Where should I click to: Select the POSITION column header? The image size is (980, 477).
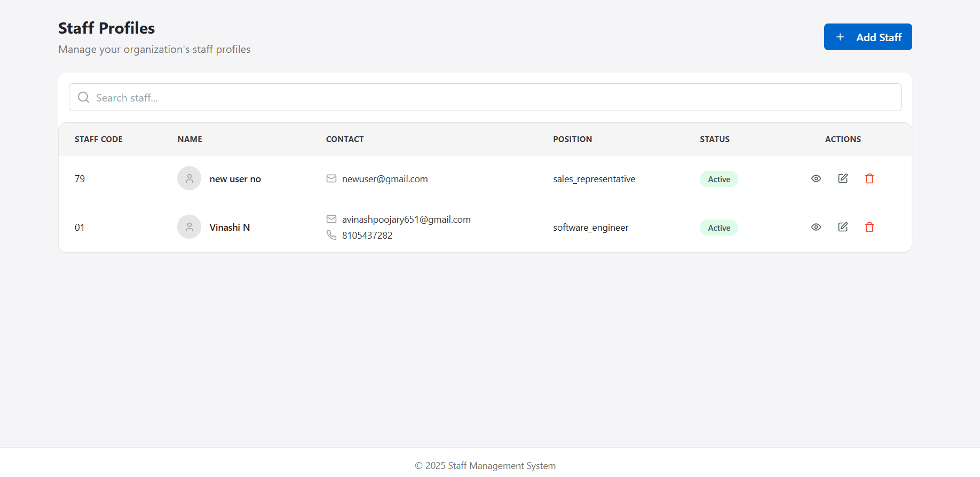point(573,139)
